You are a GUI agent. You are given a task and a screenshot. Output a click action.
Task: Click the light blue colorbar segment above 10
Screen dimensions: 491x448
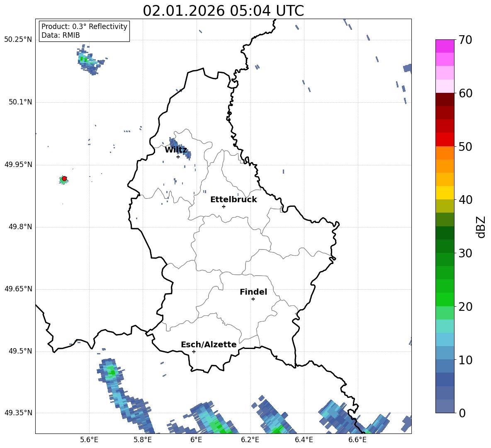[445, 353]
